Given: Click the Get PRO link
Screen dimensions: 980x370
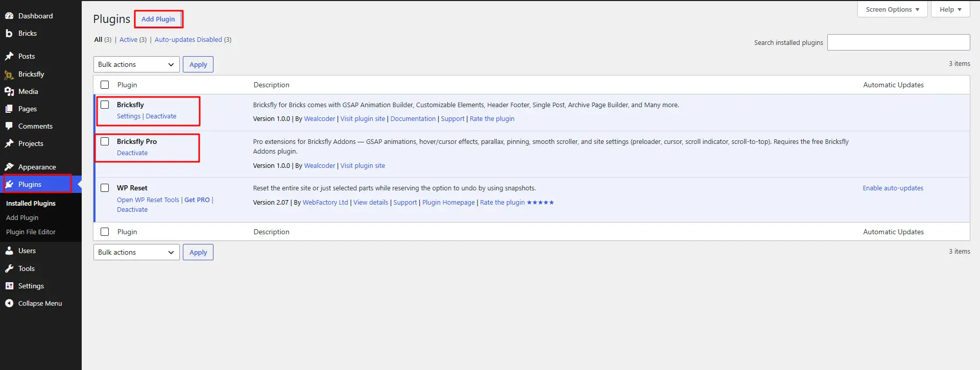Looking at the screenshot, I should coord(197,200).
